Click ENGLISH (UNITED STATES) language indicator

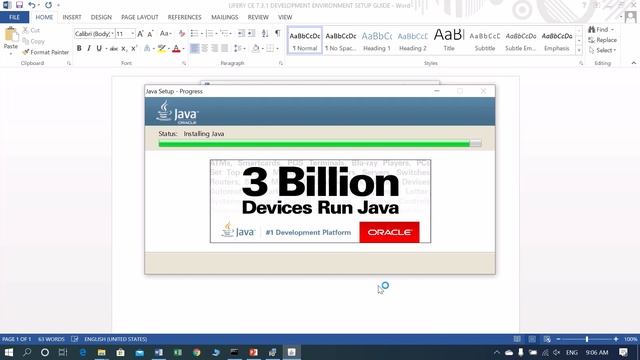pyautogui.click(x=116, y=339)
